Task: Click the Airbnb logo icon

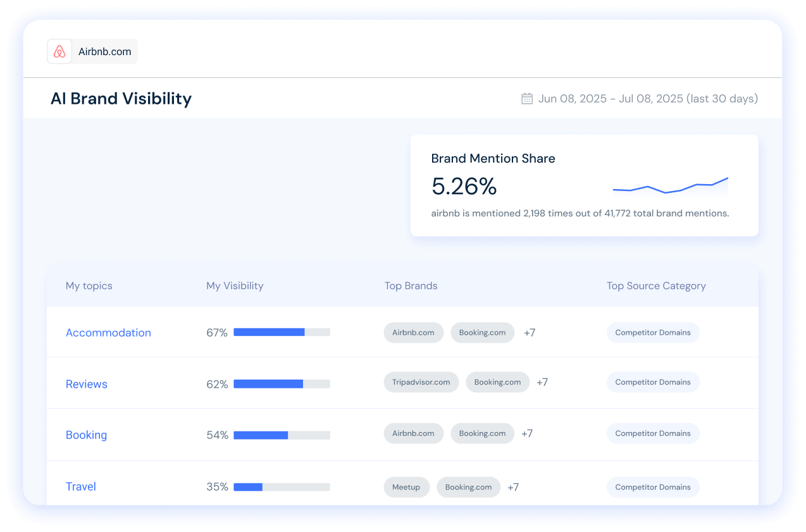Action: 59,51
